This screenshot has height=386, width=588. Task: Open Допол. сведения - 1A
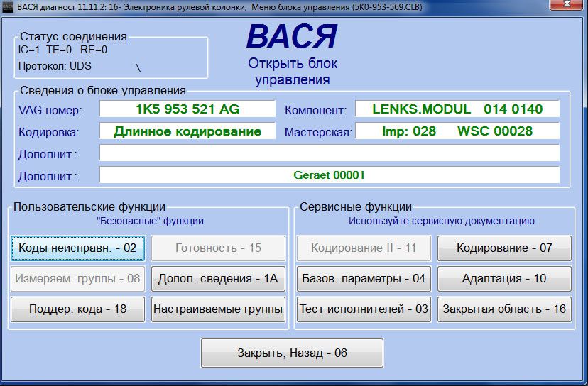[218, 279]
